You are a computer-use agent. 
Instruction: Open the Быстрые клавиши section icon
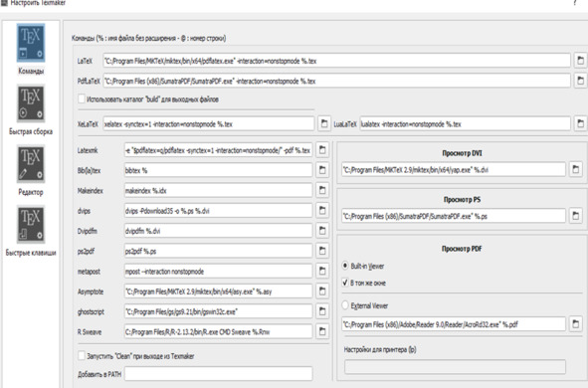(x=31, y=225)
